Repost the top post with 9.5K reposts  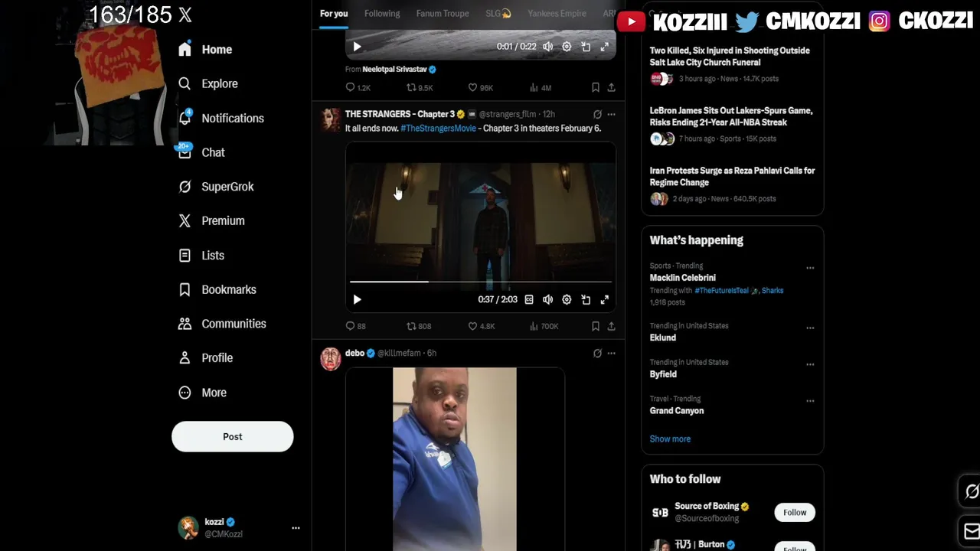tap(412, 88)
